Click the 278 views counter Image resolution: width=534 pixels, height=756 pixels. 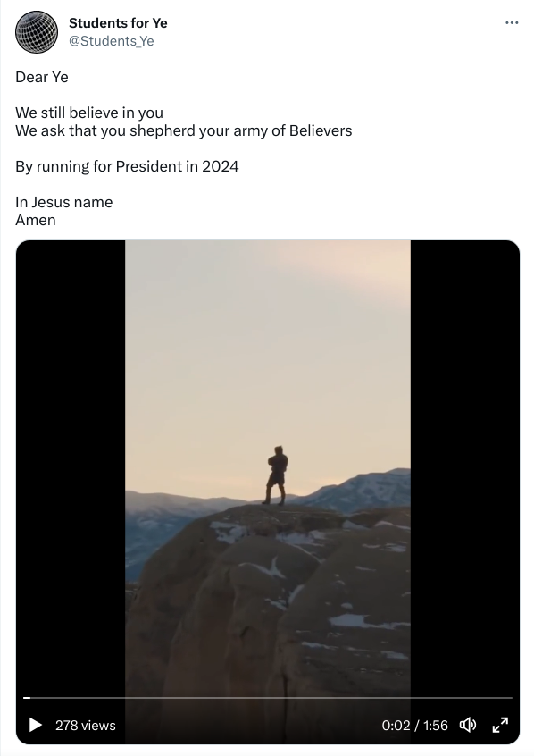tap(86, 725)
